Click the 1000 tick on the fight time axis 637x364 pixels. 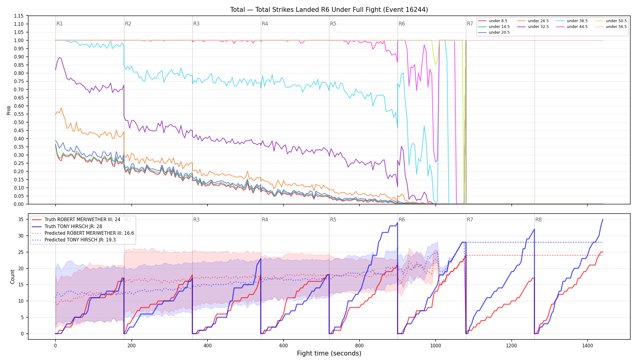coord(436,345)
